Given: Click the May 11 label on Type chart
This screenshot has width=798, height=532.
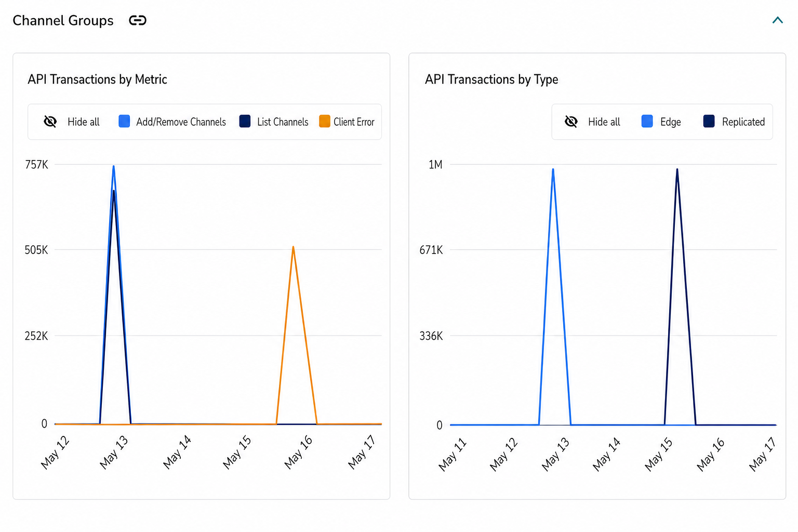Looking at the screenshot, I should coord(452,455).
